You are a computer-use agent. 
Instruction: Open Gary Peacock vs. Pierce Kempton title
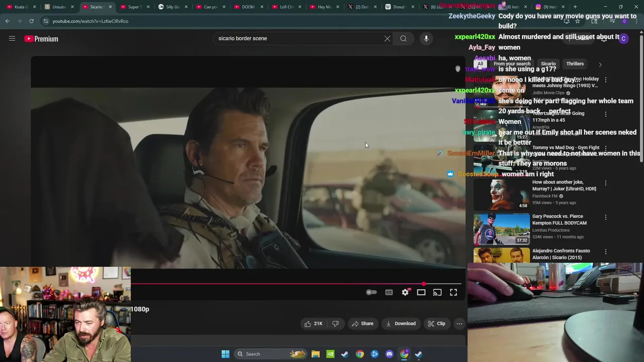[559, 219]
